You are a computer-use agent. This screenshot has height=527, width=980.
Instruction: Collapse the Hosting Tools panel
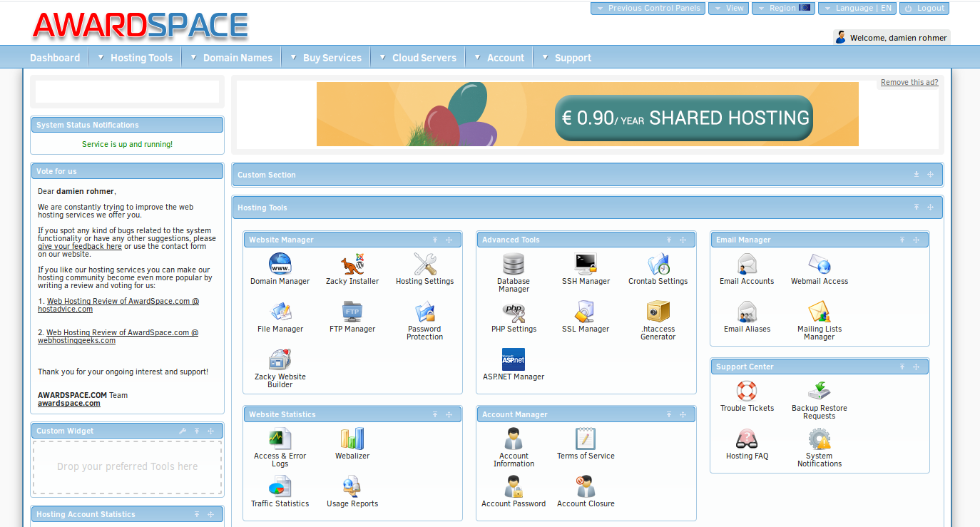tap(917, 208)
